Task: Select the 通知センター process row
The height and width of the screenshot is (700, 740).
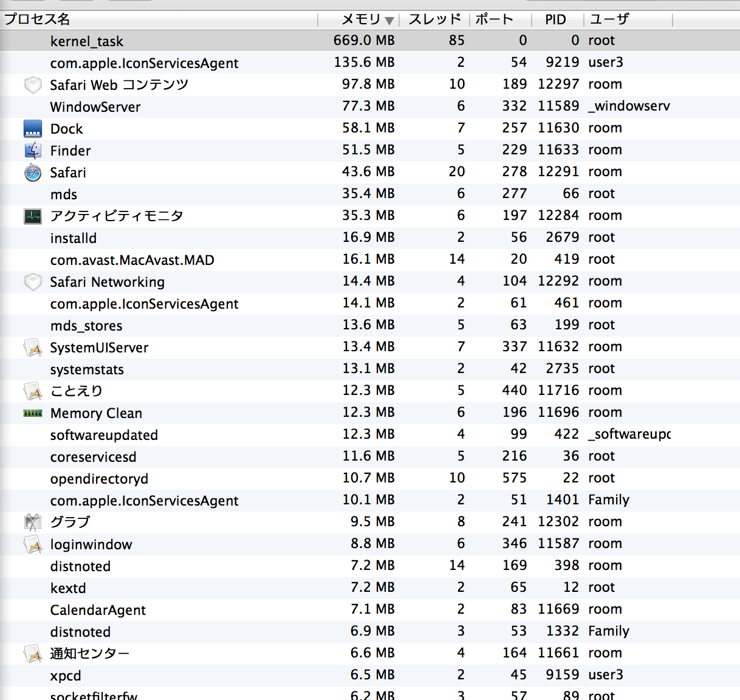Action: click(x=90, y=654)
